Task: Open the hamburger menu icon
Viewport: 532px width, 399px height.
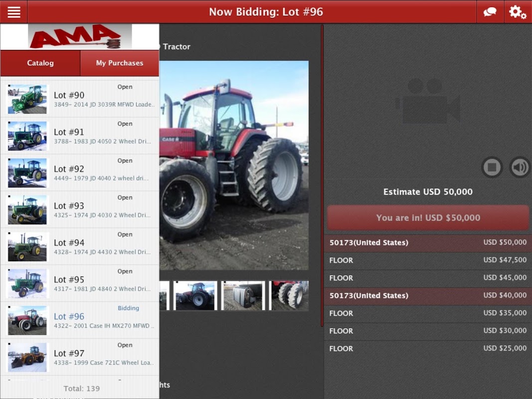Action: pos(14,12)
